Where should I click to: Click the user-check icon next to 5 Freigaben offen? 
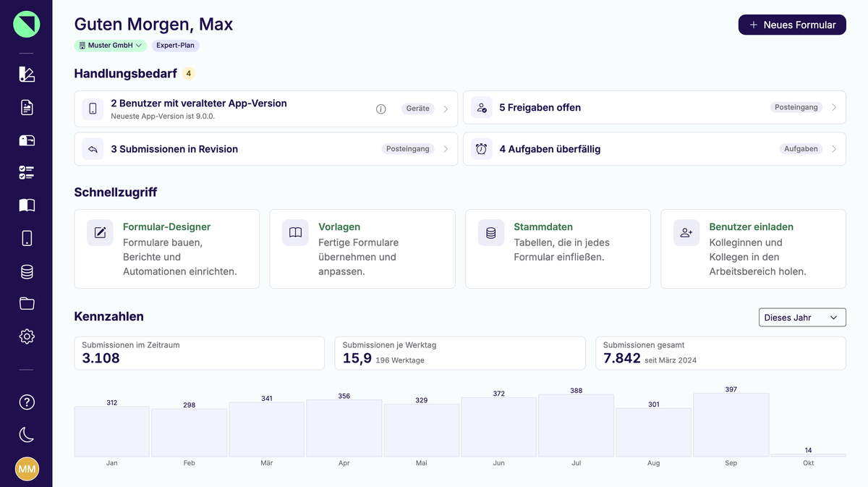(x=481, y=107)
